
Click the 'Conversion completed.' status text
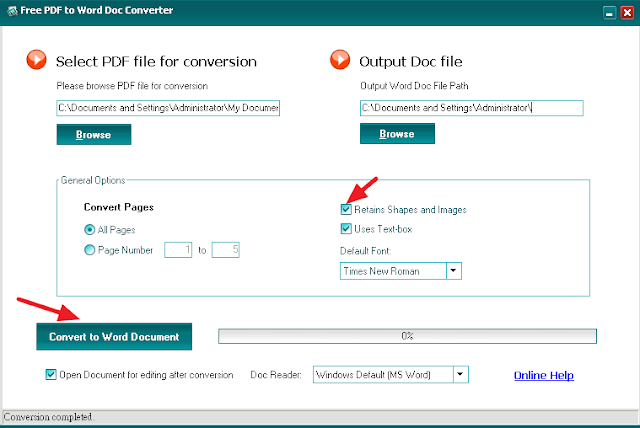pyautogui.click(x=49, y=417)
